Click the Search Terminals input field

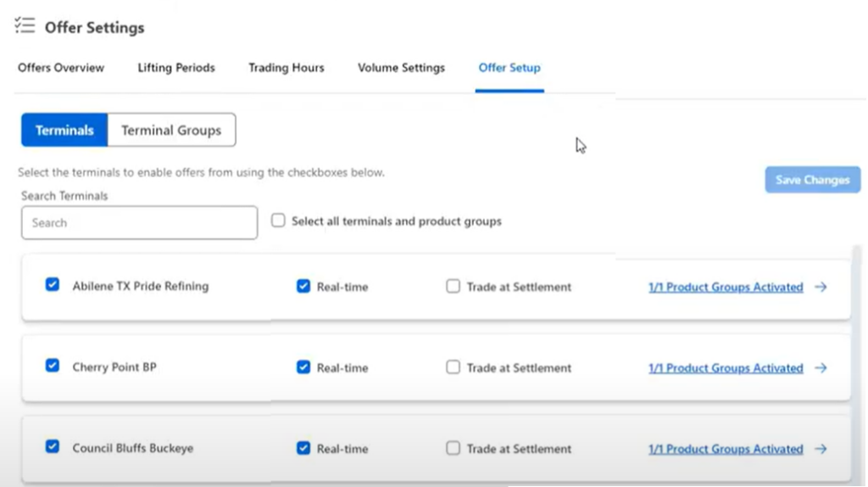(140, 223)
